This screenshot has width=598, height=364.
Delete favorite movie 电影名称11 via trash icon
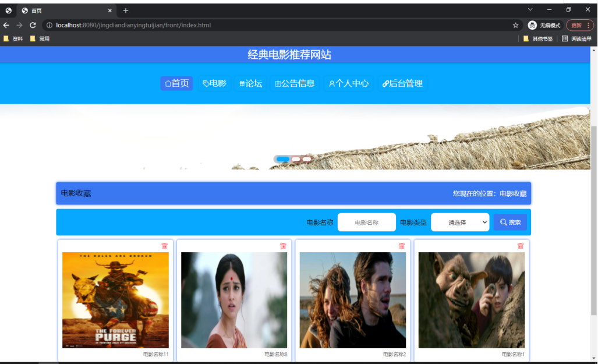(x=164, y=246)
